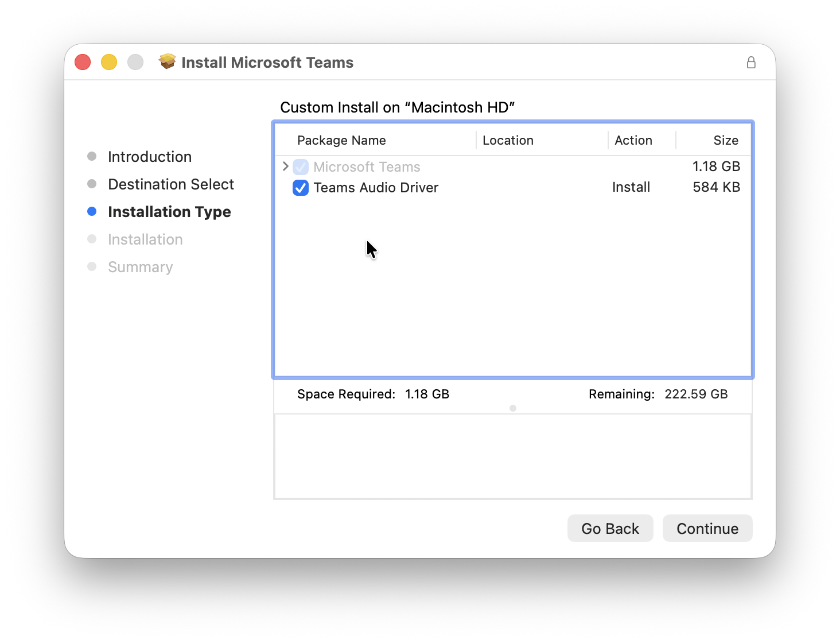Select the Introduction step in sidebar
The width and height of the screenshot is (840, 643).
[x=150, y=157]
